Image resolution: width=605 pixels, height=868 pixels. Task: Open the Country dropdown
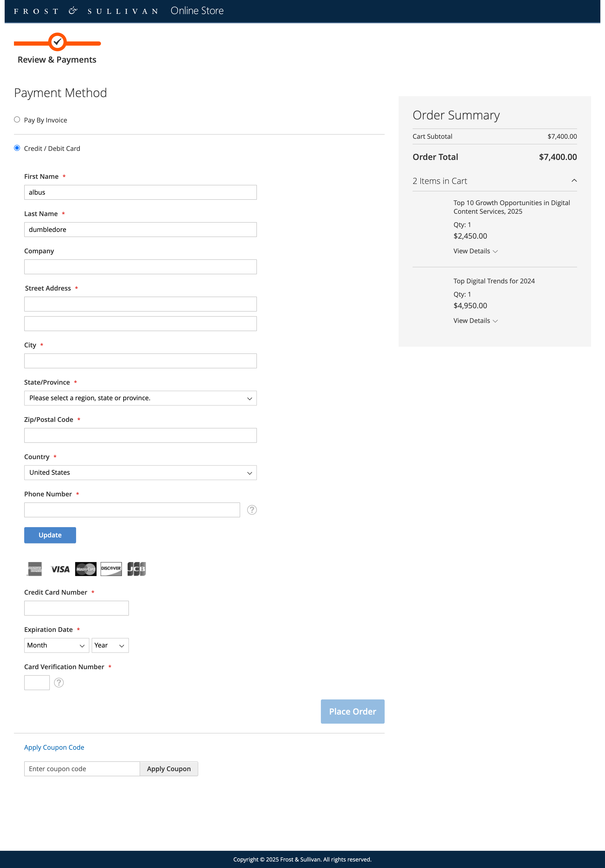pos(140,473)
